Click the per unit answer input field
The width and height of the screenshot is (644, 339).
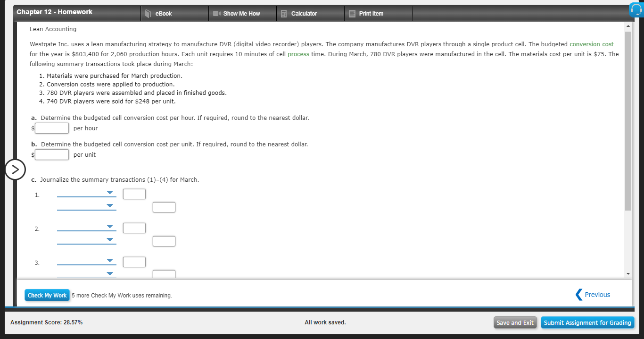pyautogui.click(x=51, y=154)
